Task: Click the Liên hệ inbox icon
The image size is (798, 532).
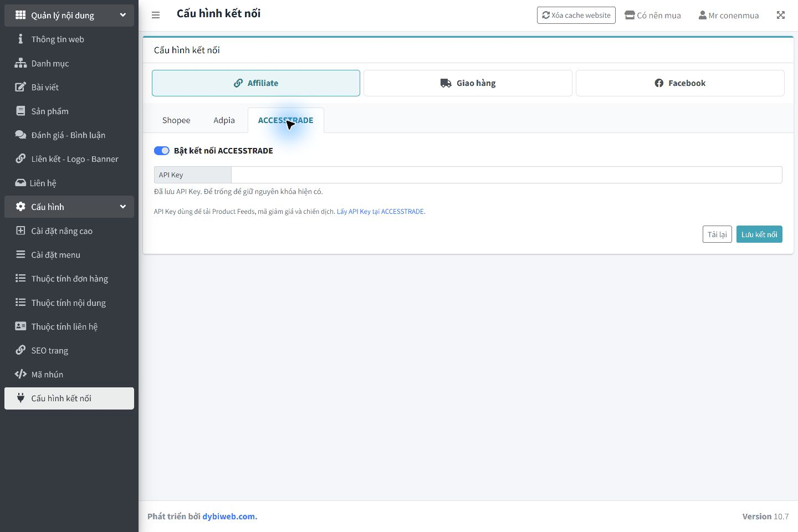Action: point(21,182)
